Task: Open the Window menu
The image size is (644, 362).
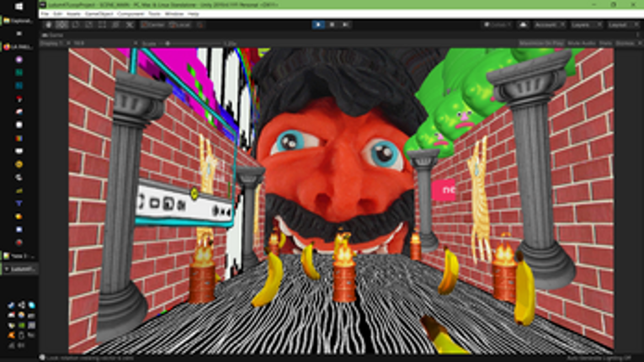Action: click(174, 13)
